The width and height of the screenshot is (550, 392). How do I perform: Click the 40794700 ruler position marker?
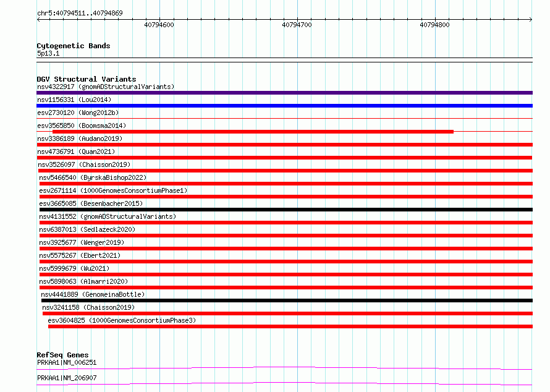[x=297, y=25]
